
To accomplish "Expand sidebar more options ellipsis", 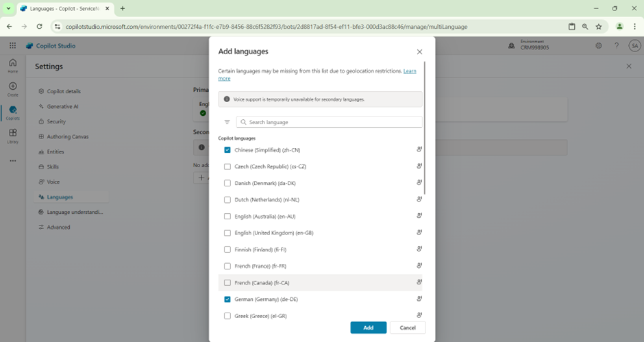I will coord(12,161).
